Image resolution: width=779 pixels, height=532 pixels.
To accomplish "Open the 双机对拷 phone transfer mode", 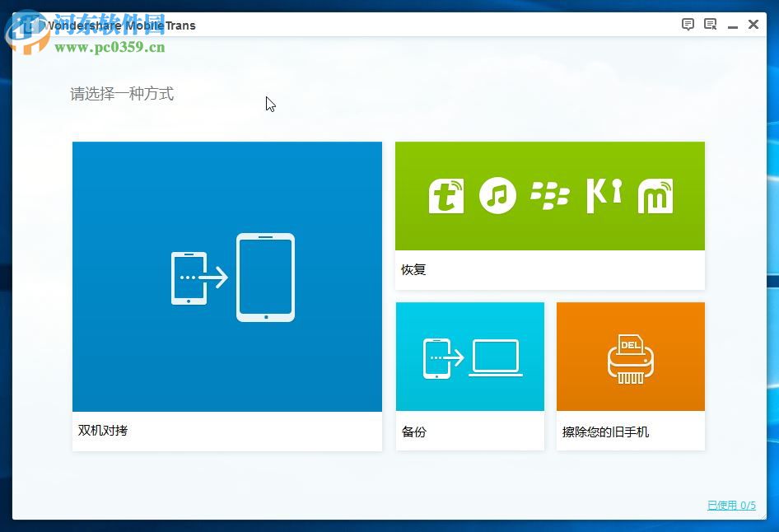I will 227,292.
